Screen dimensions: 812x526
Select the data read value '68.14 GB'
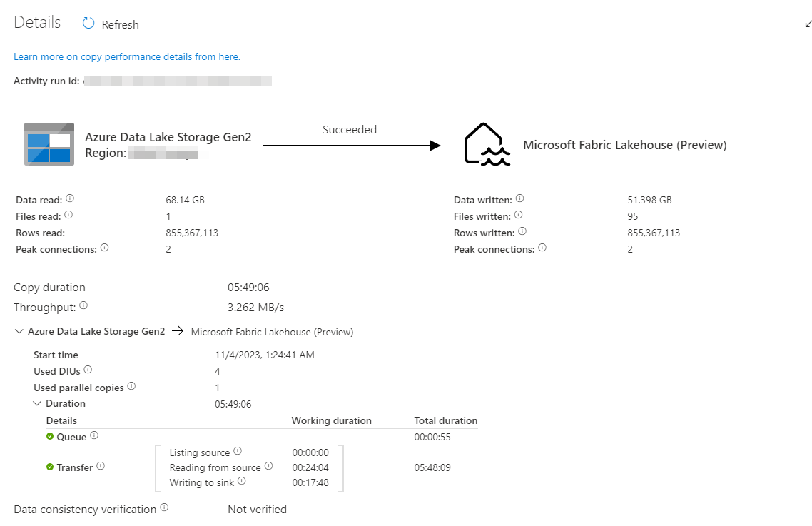[x=185, y=200]
